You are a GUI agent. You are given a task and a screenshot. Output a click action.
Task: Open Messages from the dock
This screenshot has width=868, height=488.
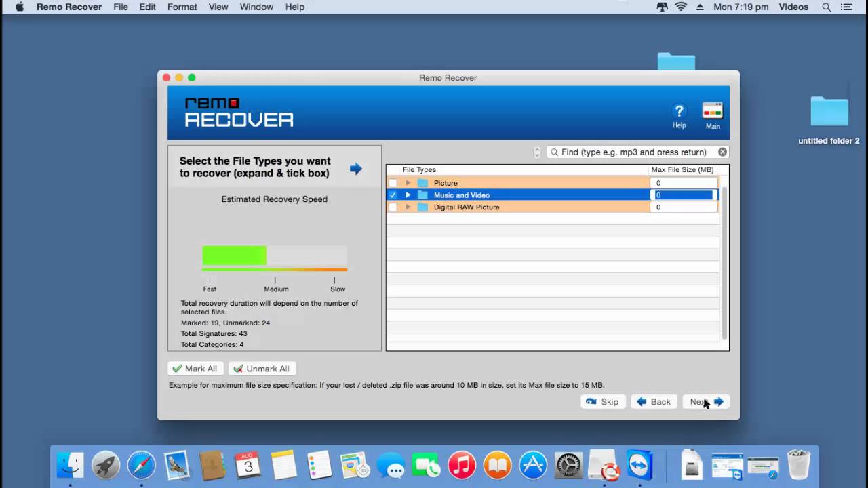click(391, 465)
